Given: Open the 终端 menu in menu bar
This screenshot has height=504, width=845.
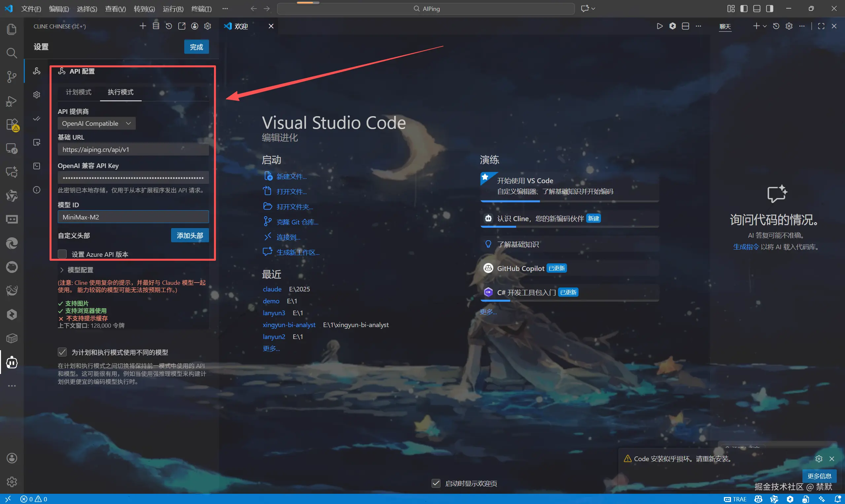Looking at the screenshot, I should click(201, 9).
